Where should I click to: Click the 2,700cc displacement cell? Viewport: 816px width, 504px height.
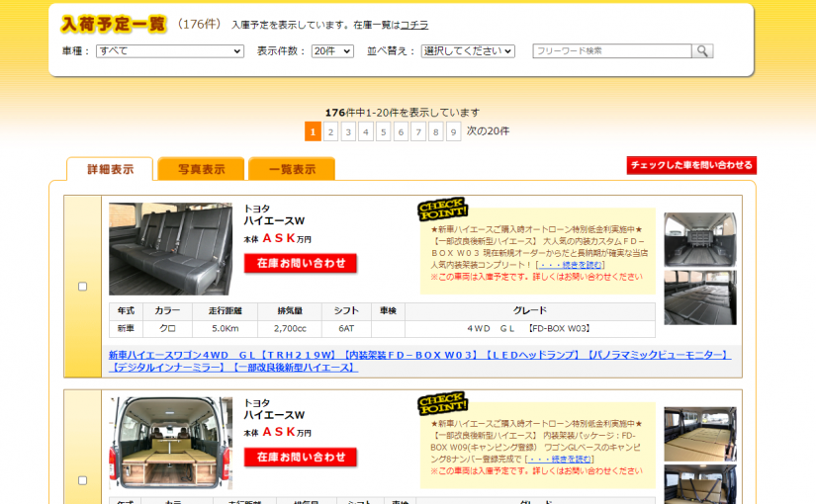(290, 329)
